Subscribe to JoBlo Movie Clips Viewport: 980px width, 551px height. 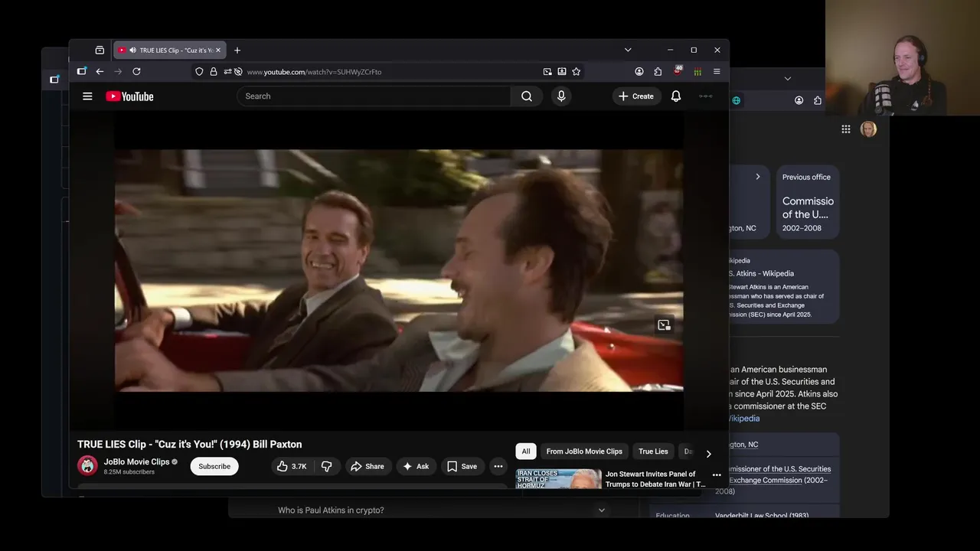[214, 466]
